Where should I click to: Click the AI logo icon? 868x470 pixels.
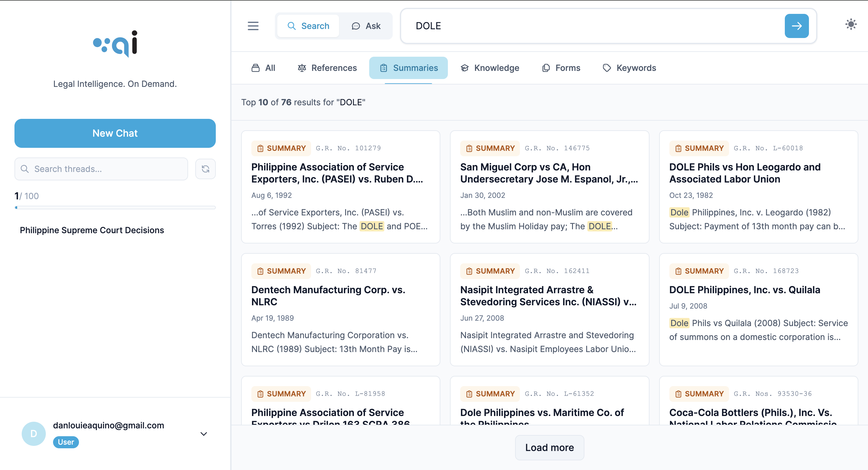115,44
